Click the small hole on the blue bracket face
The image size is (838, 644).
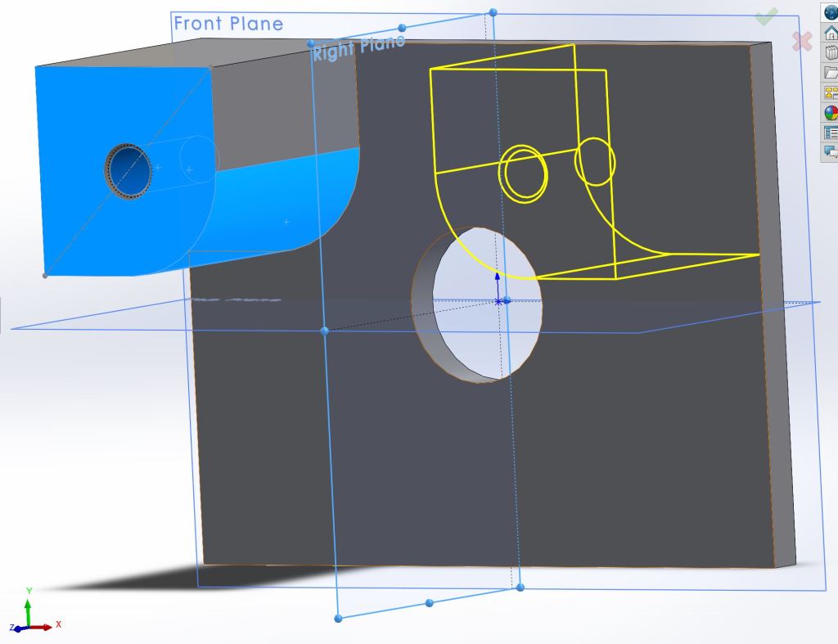pyautogui.click(x=128, y=170)
